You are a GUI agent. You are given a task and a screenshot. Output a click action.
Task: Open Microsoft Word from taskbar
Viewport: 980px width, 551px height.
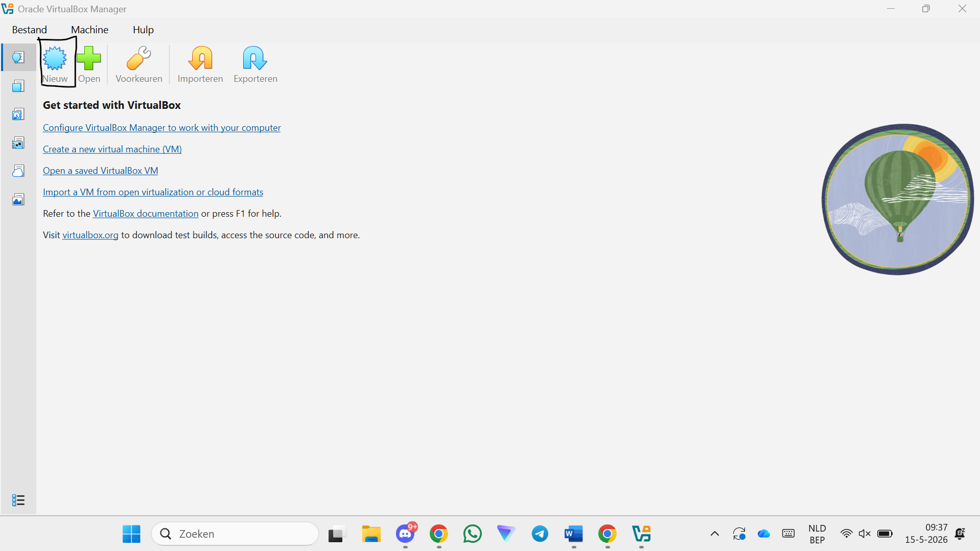(574, 534)
